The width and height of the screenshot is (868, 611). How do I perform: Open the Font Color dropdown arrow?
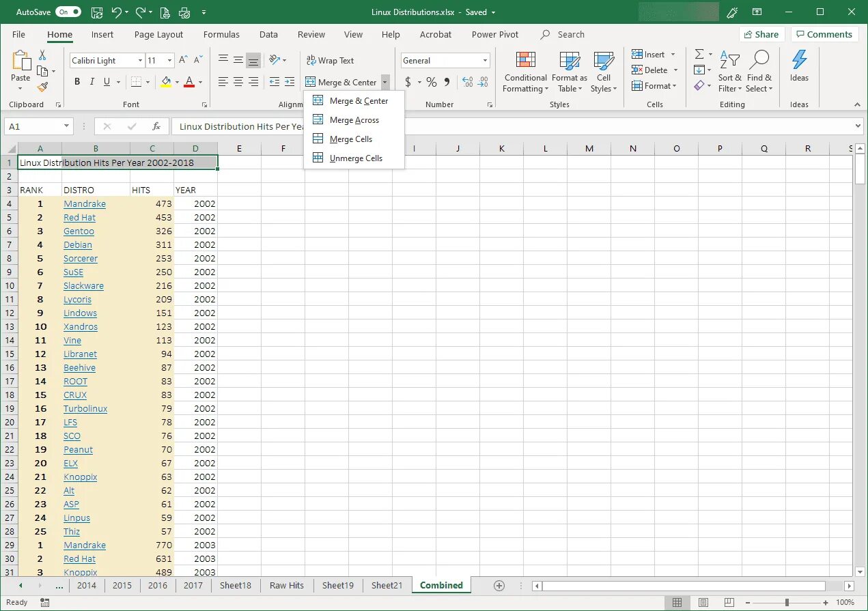click(x=199, y=81)
